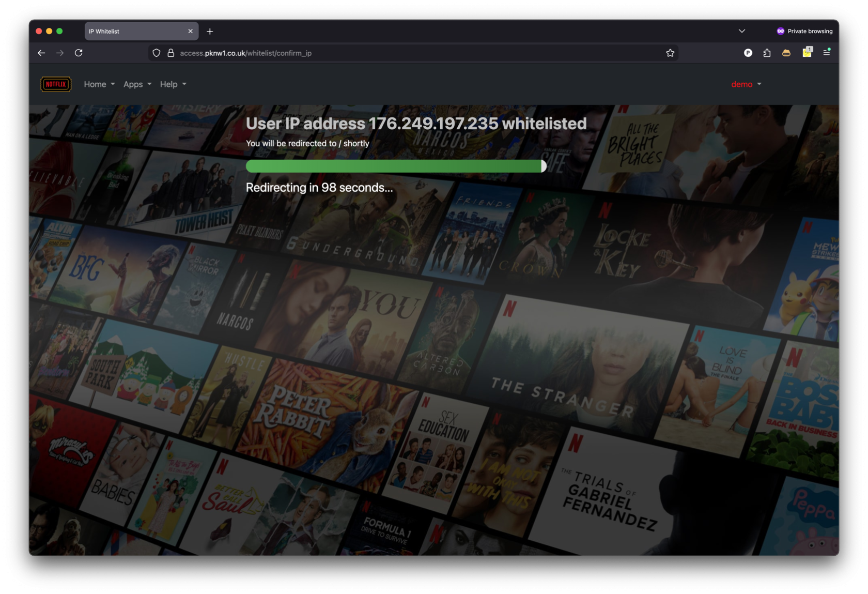Click the green redirect progress bar

click(x=396, y=166)
